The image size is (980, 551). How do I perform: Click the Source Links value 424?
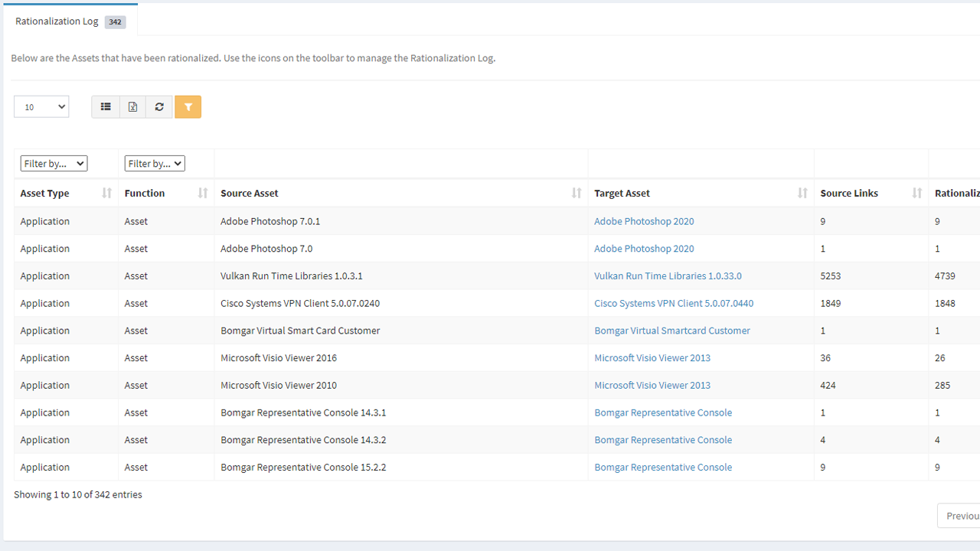coord(828,386)
